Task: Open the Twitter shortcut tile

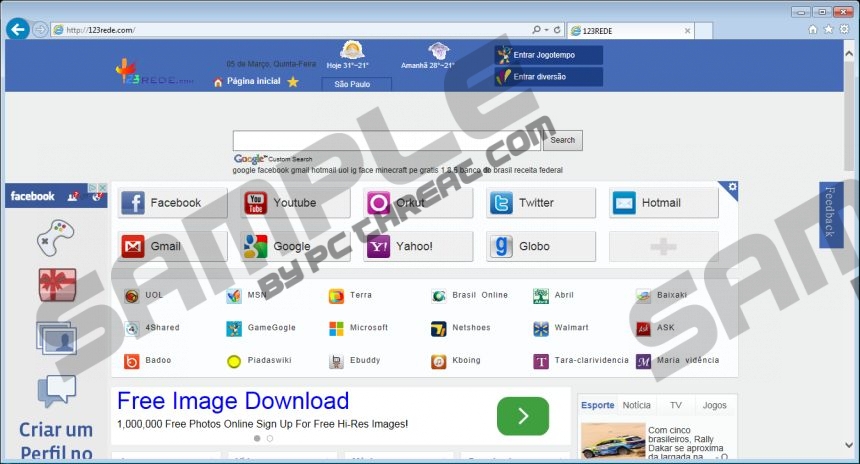Action: click(540, 203)
